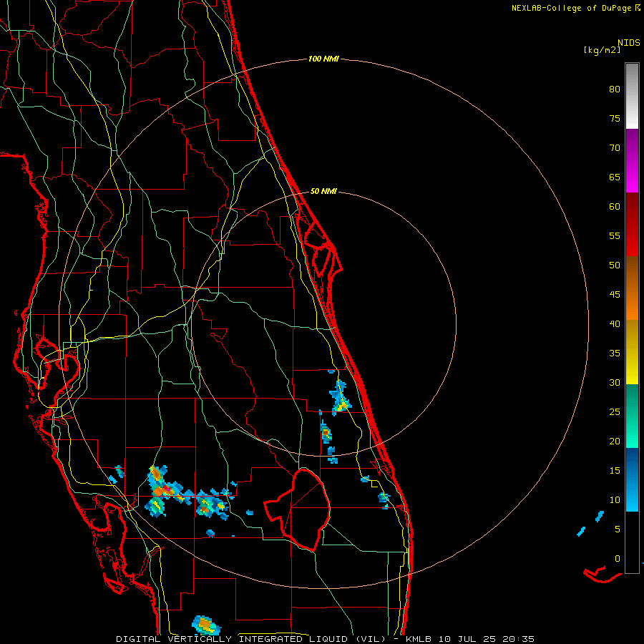Click the 30 value on the color scale
The width and height of the screenshot is (644, 644).
pos(615,382)
